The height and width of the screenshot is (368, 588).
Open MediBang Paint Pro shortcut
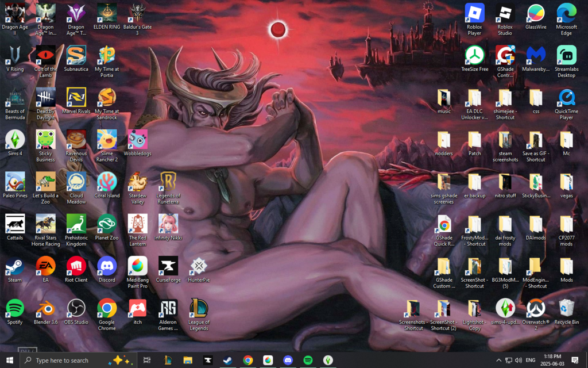point(138,272)
